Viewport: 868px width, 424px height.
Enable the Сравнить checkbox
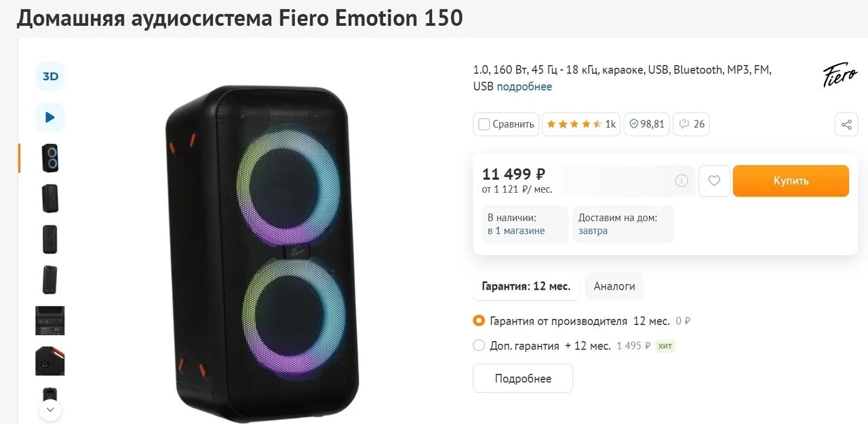tap(484, 124)
